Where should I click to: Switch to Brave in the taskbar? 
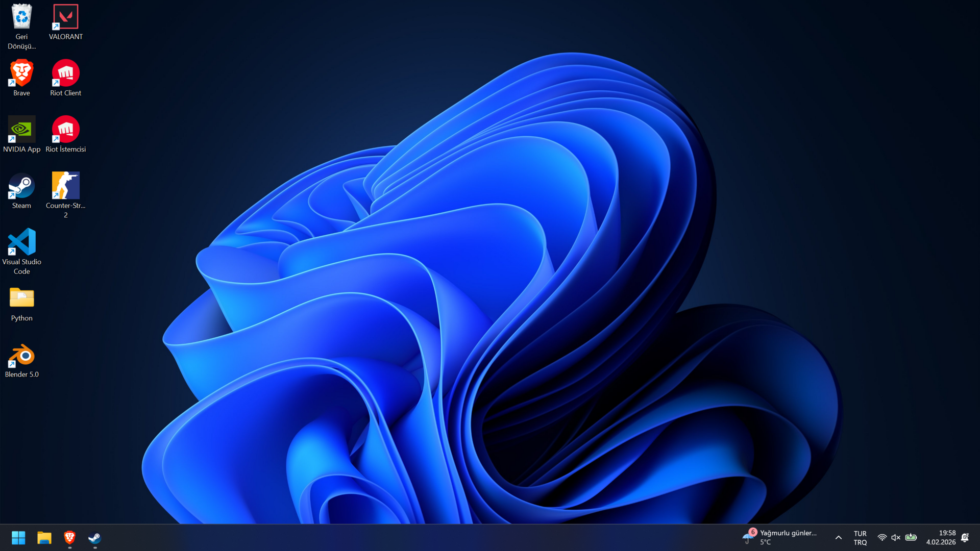point(70,538)
